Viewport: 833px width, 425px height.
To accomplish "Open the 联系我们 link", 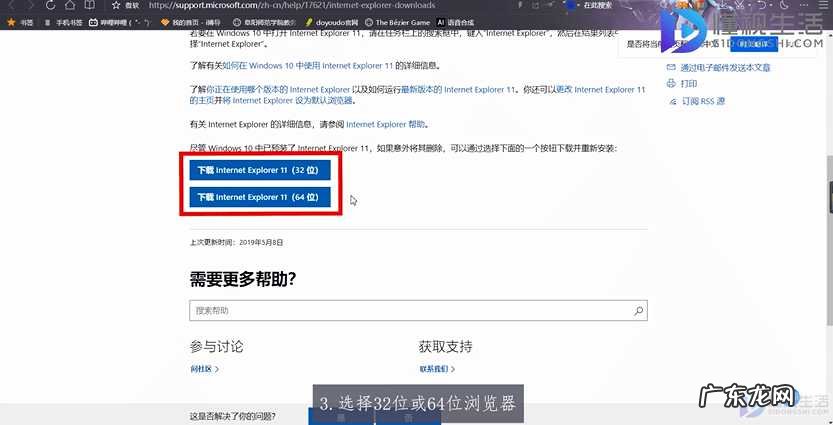I will [x=437, y=369].
